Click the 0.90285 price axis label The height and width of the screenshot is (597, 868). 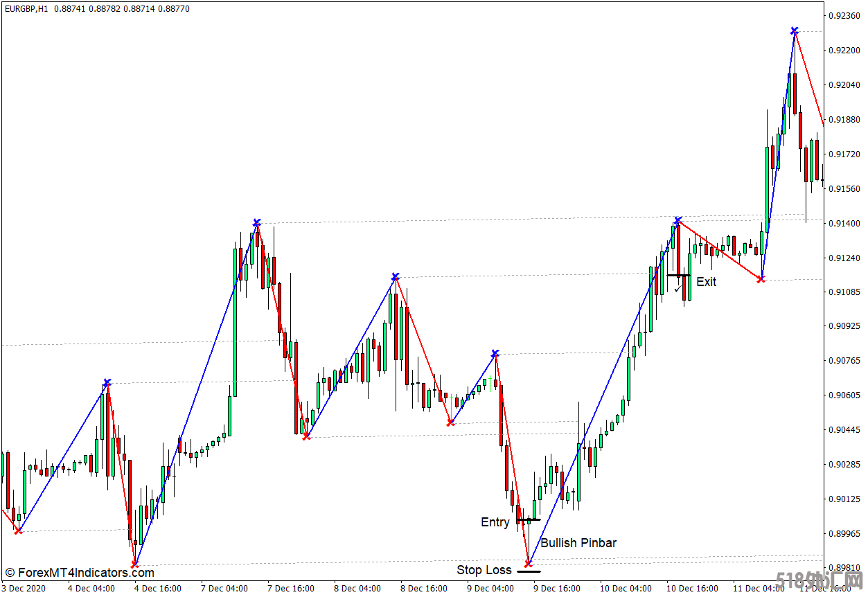coord(845,465)
